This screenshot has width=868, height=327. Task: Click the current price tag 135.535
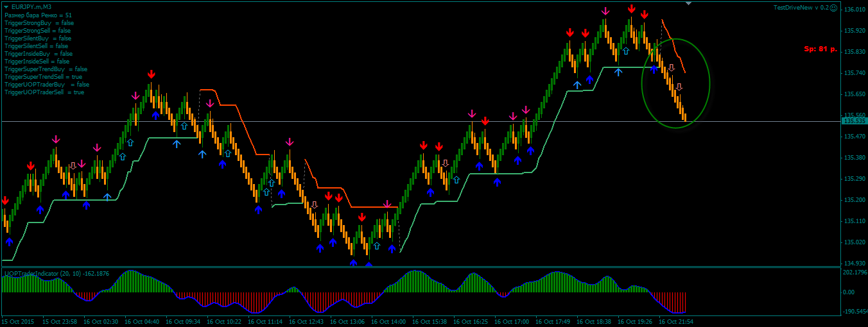[x=855, y=121]
